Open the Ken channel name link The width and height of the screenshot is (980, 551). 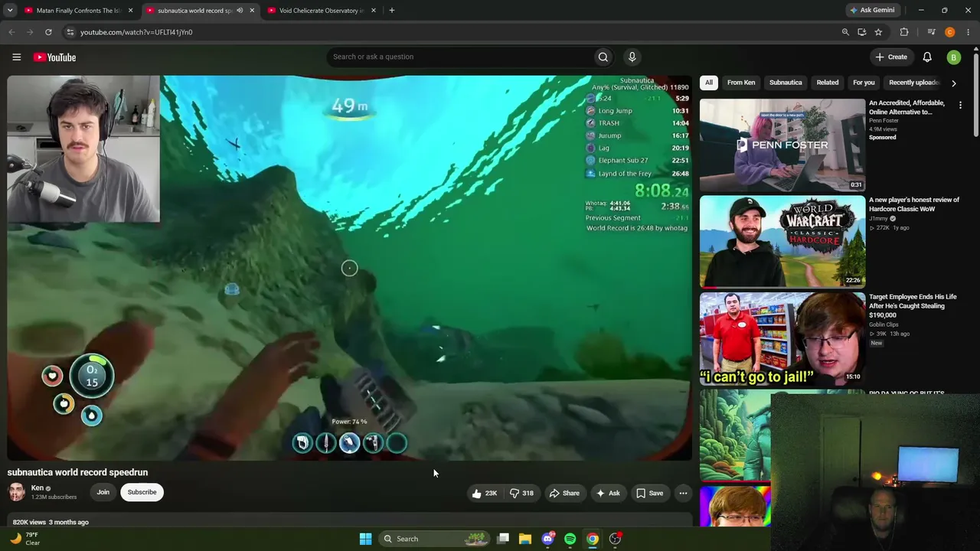click(x=37, y=488)
